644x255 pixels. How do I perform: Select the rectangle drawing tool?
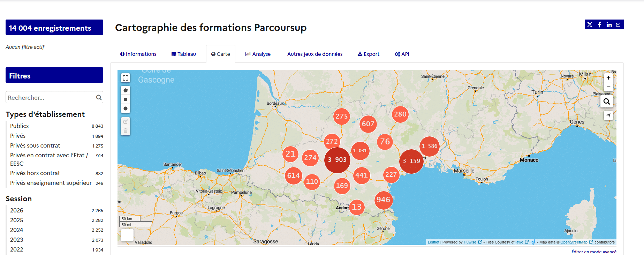(x=126, y=99)
